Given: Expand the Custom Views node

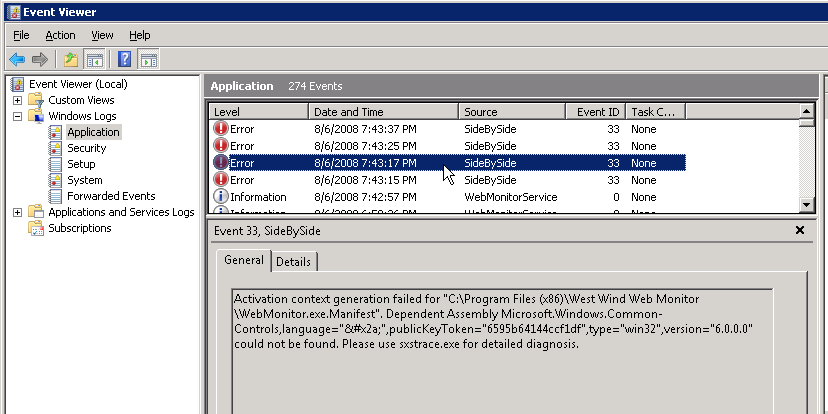Looking at the screenshot, I should click(x=18, y=100).
